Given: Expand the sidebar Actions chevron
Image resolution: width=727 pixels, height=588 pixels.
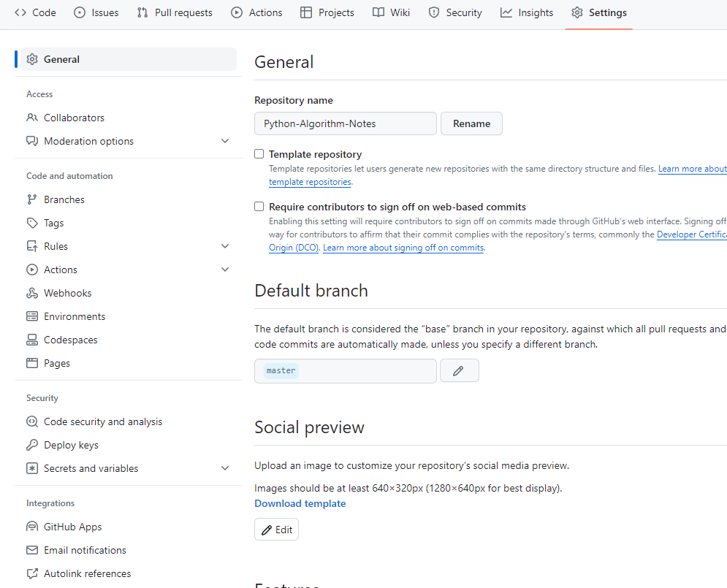Looking at the screenshot, I should 225,270.
